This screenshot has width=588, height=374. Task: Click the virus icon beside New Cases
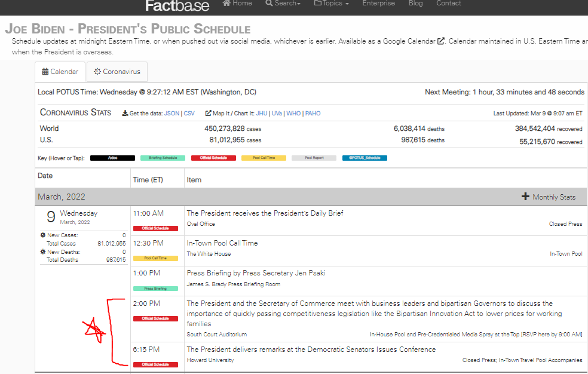tap(43, 235)
